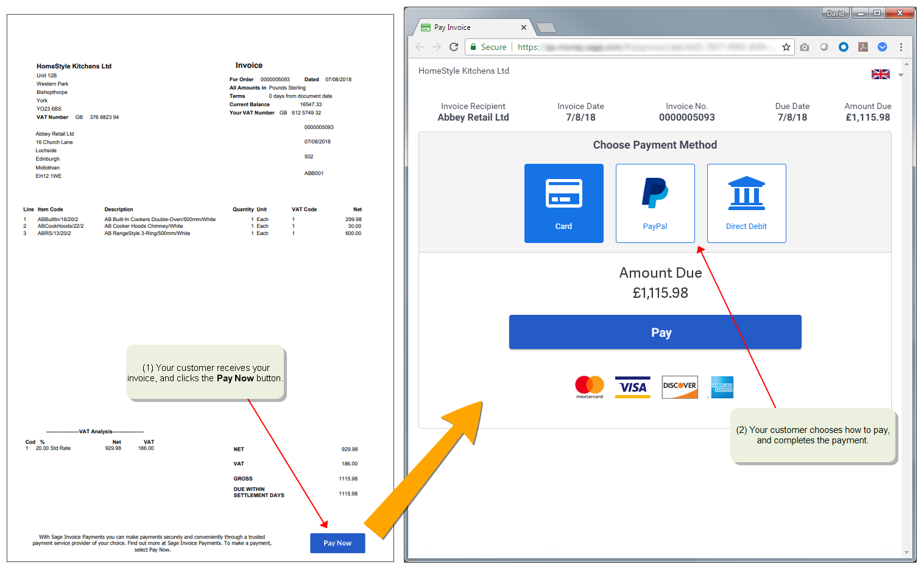Click the blue Pay button
The width and height of the screenshot is (924, 570).
pyautogui.click(x=655, y=332)
